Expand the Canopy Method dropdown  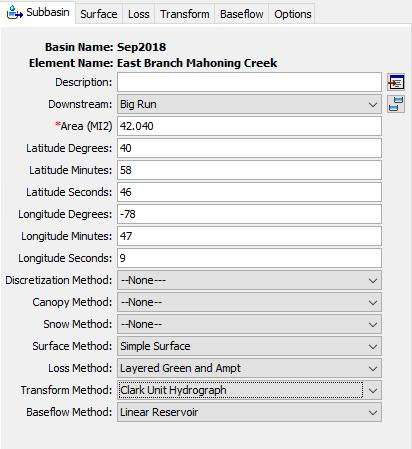coord(249,302)
